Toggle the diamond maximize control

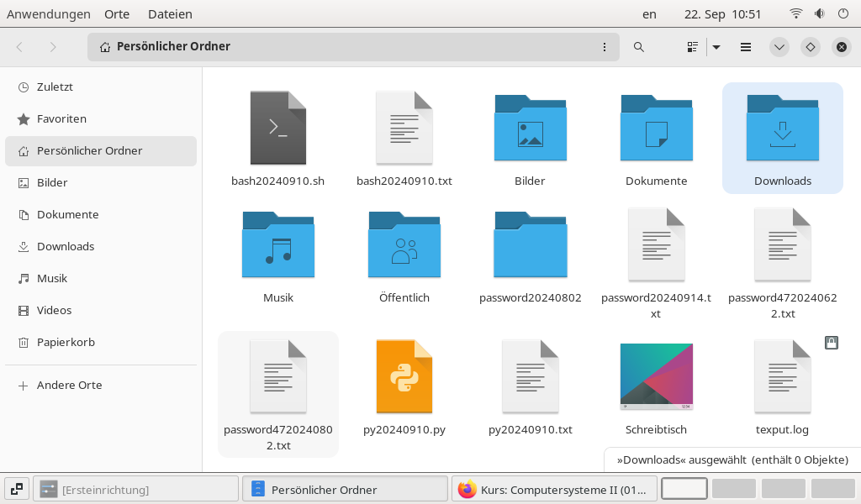click(x=810, y=47)
